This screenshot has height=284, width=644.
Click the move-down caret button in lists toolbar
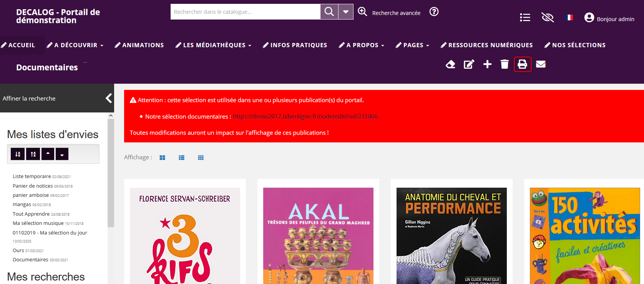click(62, 154)
